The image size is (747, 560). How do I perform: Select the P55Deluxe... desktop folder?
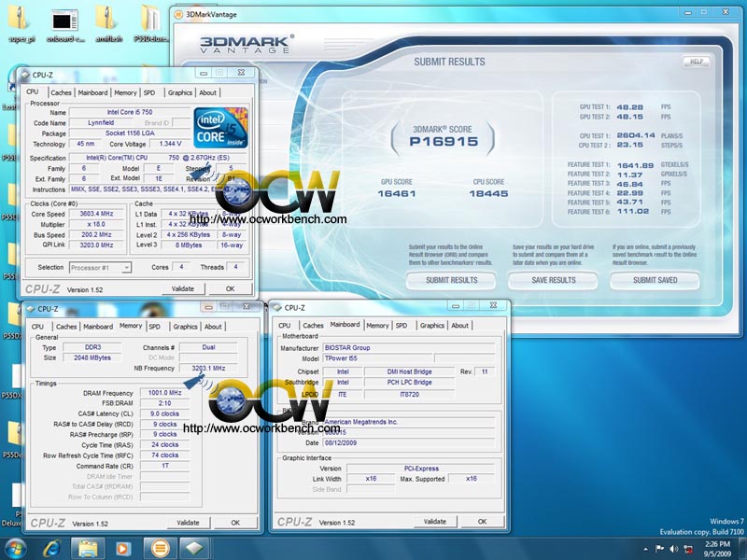pyautogui.click(x=150, y=22)
